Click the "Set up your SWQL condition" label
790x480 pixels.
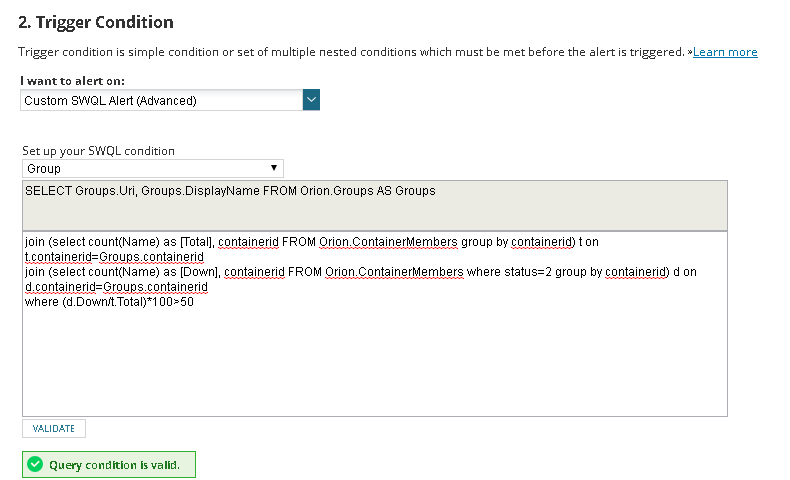tap(99, 151)
